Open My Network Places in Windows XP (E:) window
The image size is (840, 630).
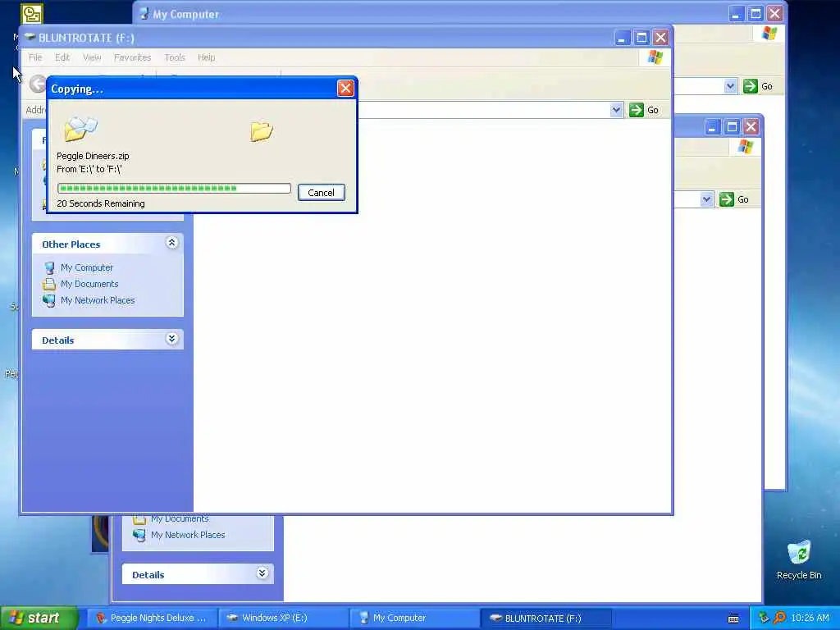click(x=188, y=535)
